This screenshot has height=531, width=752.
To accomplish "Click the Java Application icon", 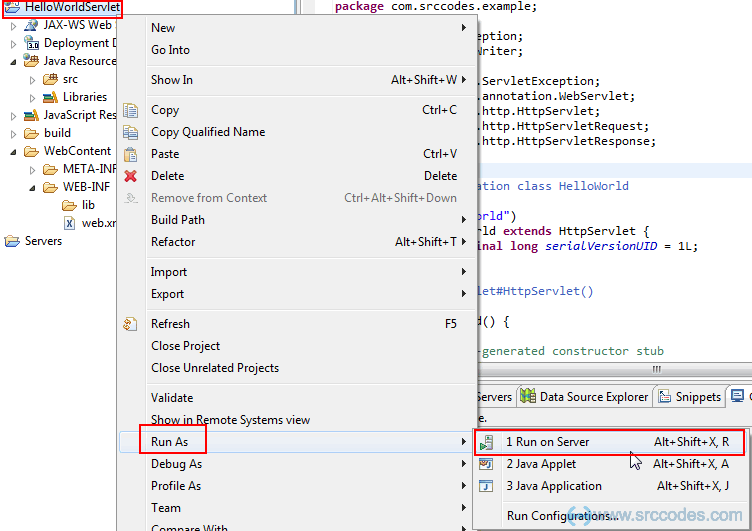I will (x=487, y=486).
